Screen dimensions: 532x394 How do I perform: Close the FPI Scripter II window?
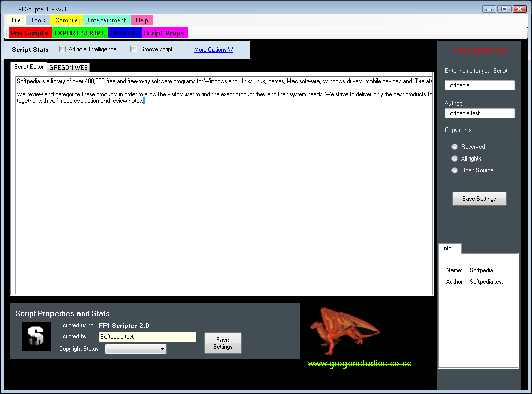(519, 9)
